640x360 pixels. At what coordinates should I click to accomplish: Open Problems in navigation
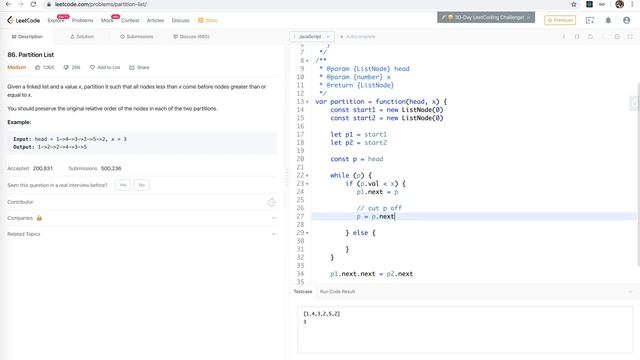(82, 20)
